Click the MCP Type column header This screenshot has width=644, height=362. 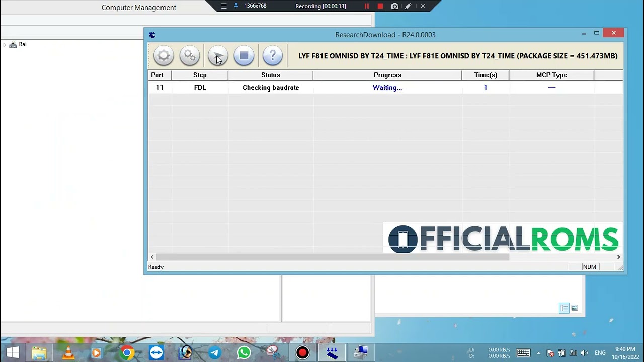click(551, 75)
